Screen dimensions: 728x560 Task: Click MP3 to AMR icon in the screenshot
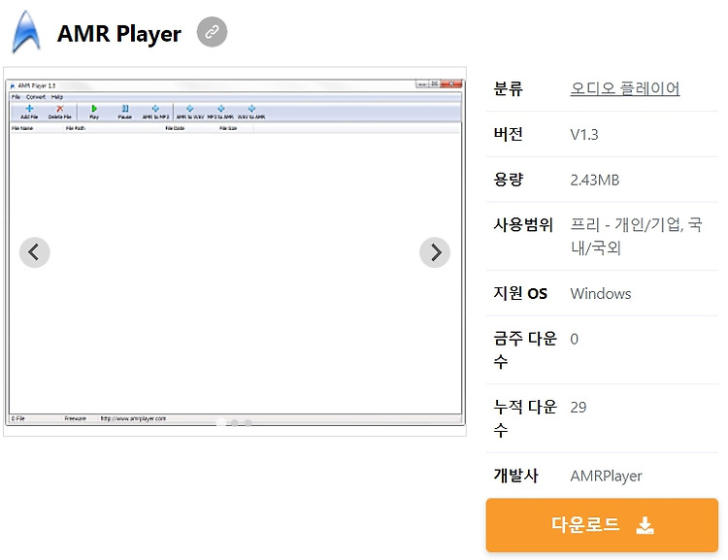[220, 112]
